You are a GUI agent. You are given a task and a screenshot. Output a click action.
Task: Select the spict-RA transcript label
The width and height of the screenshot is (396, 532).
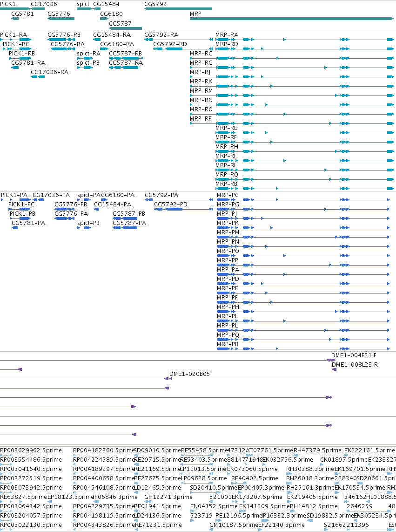tap(88, 54)
